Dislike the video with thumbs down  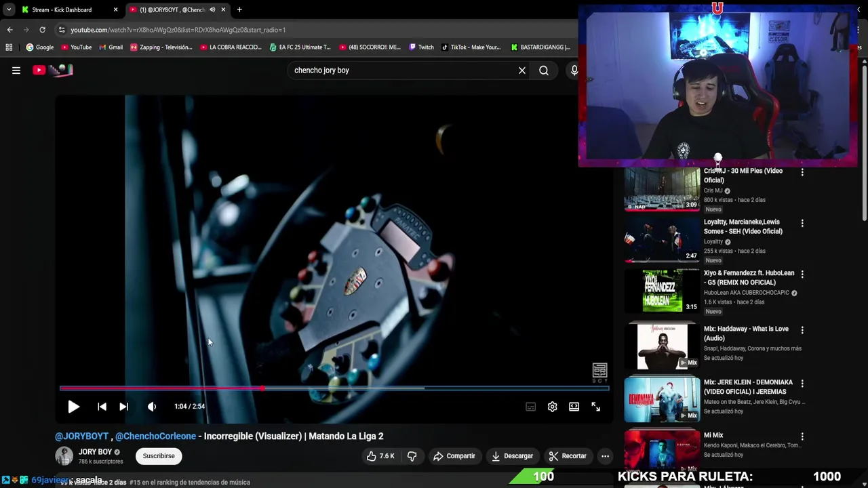tap(412, 456)
